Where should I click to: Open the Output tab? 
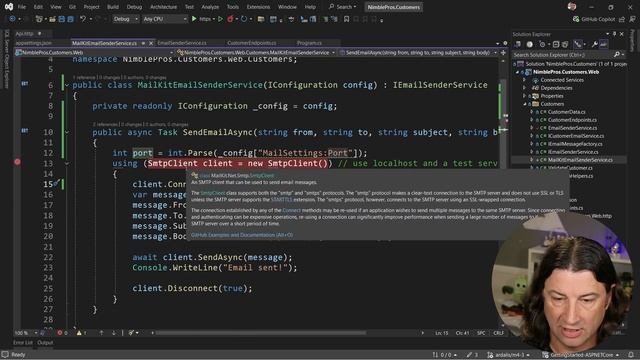coord(45,343)
